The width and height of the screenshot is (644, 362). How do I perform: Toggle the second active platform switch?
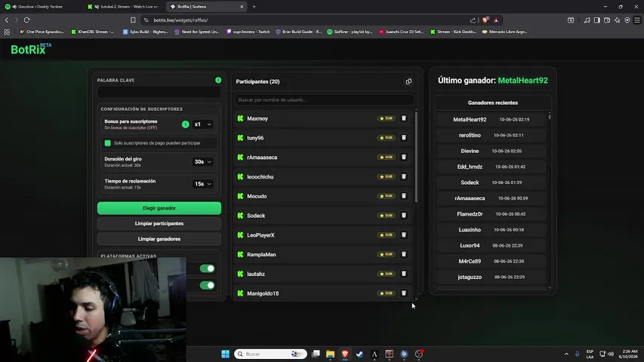[x=207, y=285]
